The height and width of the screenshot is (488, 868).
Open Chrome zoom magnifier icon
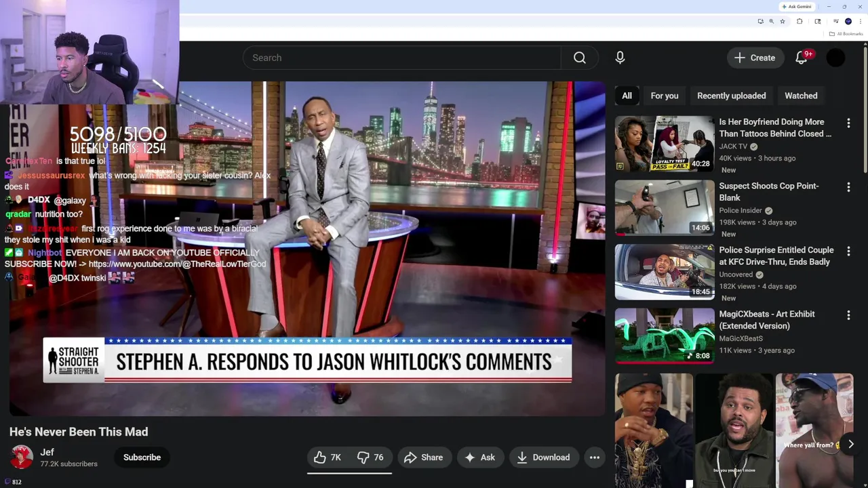pyautogui.click(x=771, y=22)
